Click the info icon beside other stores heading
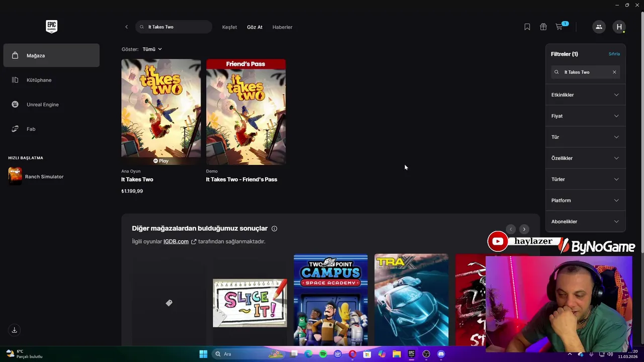Image resolution: width=644 pixels, height=362 pixels. pyautogui.click(x=274, y=229)
